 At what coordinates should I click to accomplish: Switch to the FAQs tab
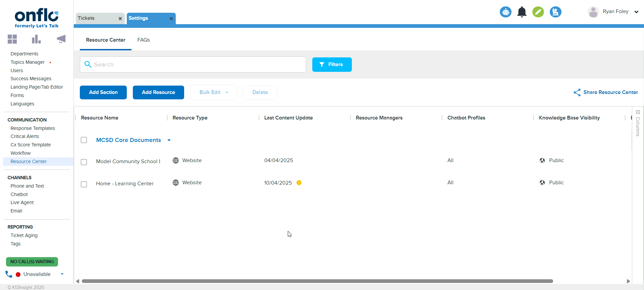pyautogui.click(x=144, y=40)
